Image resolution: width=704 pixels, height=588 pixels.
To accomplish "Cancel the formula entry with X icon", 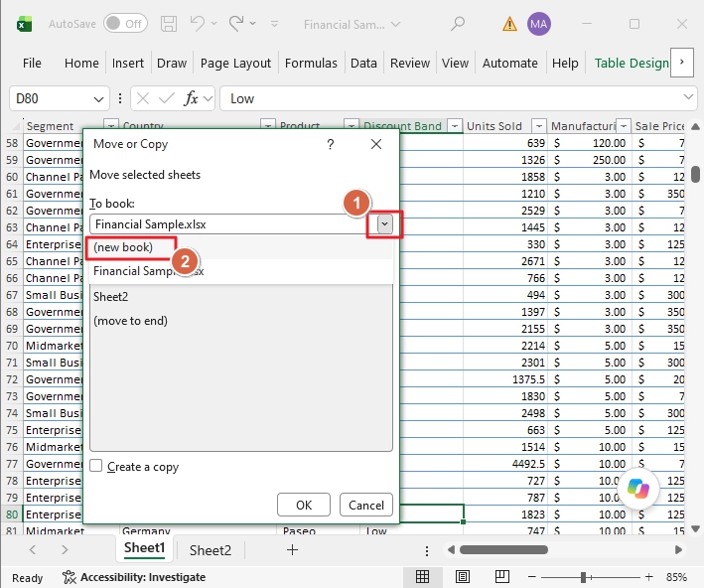I will [143, 98].
